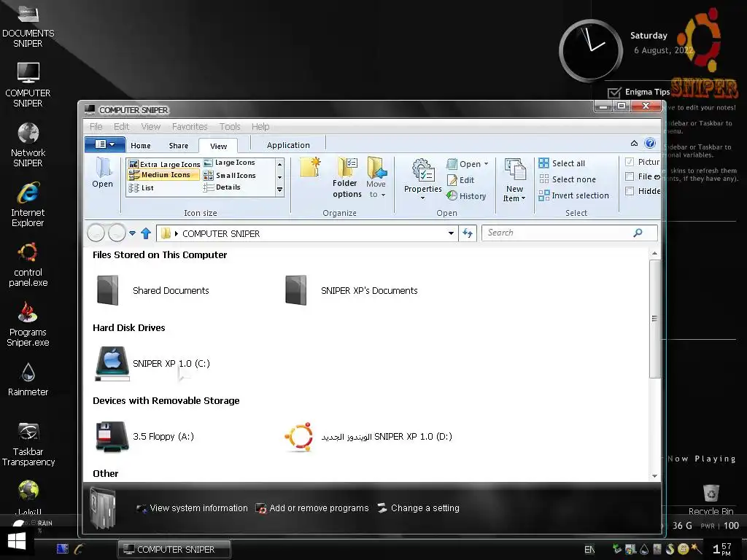The image size is (747, 560).
Task: Click the History icon in Open group
Action: (452, 195)
